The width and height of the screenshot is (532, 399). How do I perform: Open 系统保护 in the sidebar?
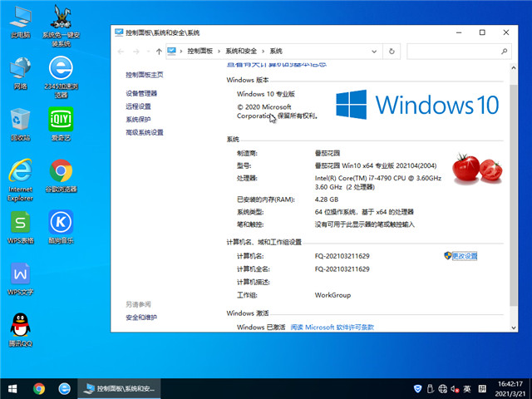pyautogui.click(x=138, y=120)
